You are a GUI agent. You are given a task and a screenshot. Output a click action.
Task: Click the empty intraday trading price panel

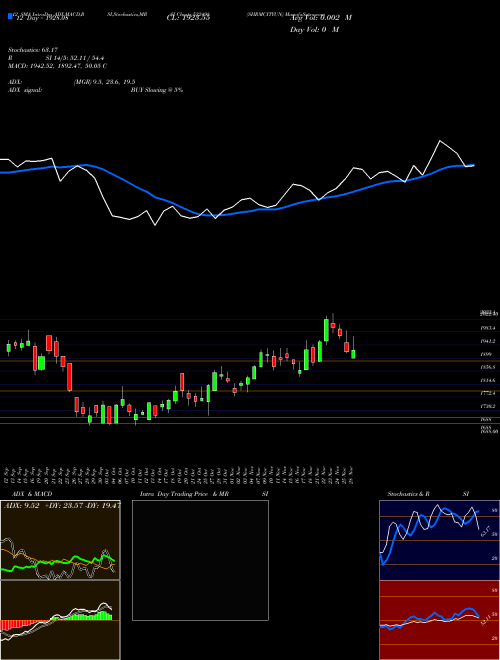pos(200,560)
